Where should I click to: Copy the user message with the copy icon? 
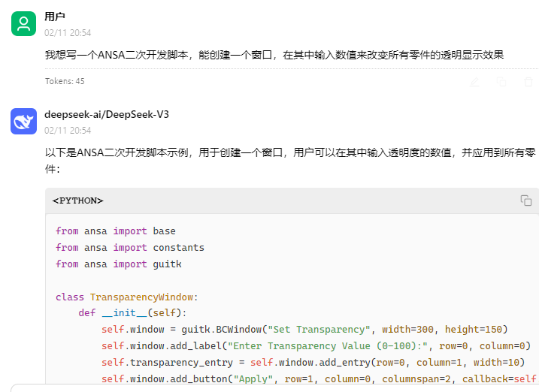pyautogui.click(x=501, y=82)
